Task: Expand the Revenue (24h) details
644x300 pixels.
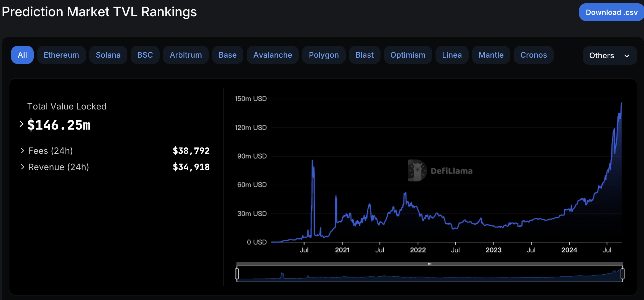Action: coord(23,167)
